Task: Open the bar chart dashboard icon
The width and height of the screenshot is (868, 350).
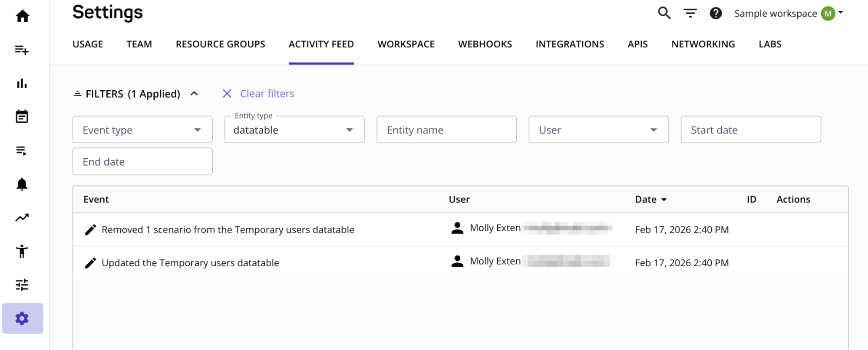Action: pyautogui.click(x=22, y=83)
